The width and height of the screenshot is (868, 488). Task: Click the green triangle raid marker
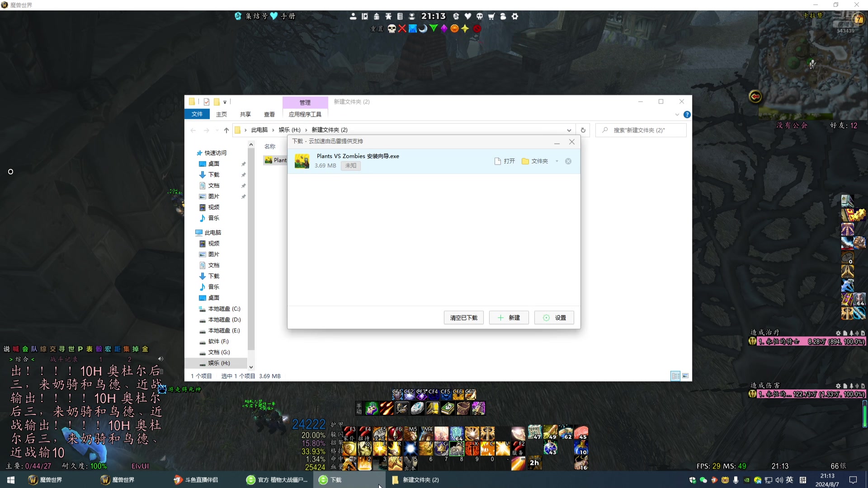[434, 28]
